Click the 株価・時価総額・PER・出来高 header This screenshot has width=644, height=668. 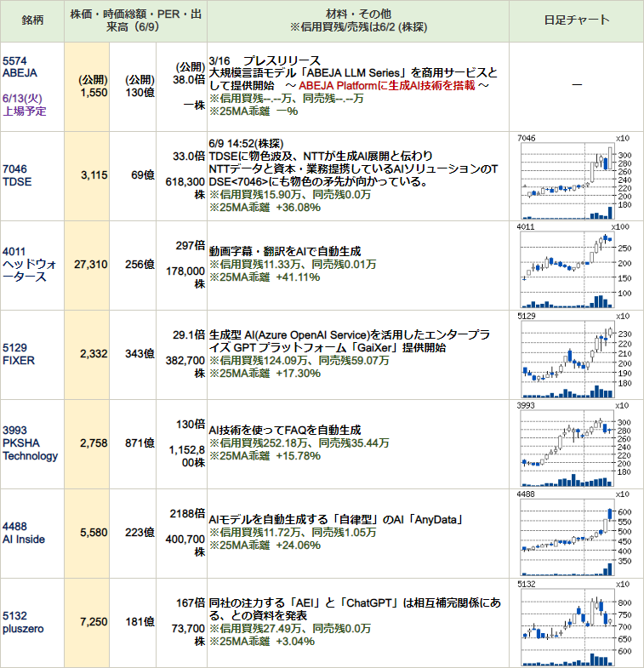[135, 20]
